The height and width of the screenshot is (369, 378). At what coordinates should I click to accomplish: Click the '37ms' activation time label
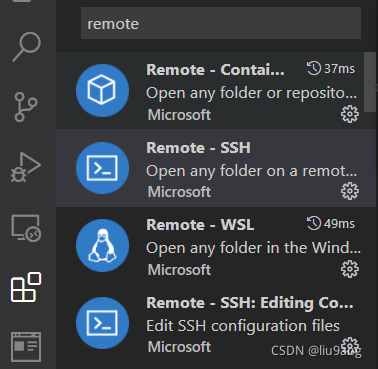click(x=339, y=69)
